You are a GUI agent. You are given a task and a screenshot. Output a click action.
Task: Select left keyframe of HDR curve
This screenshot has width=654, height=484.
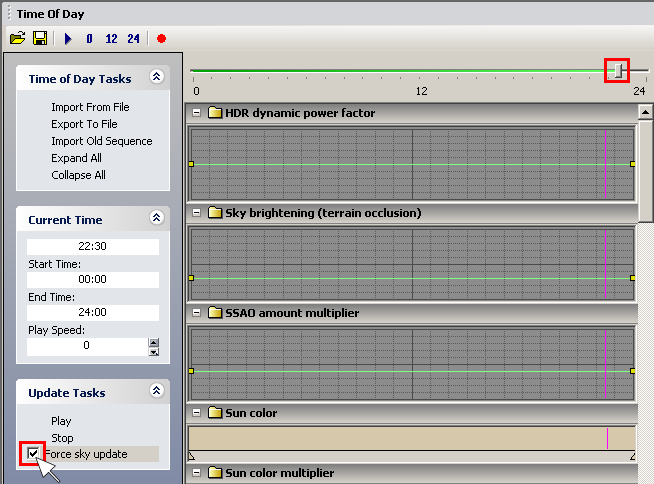[191, 164]
